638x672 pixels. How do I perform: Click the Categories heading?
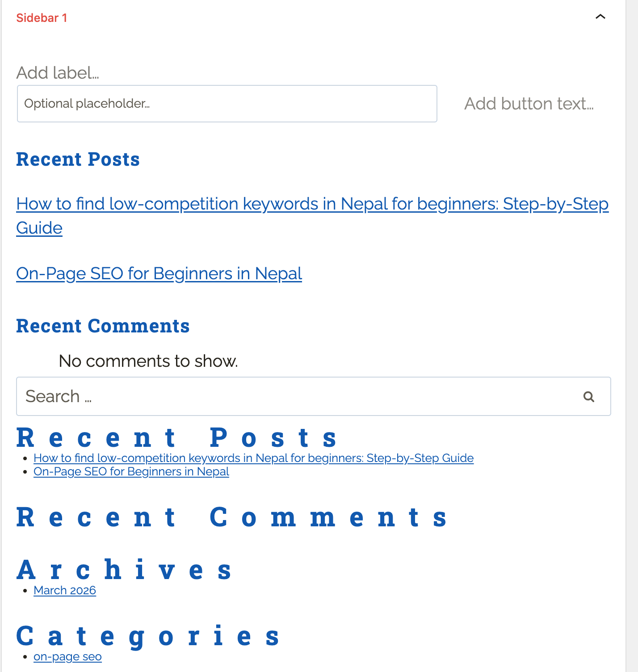click(148, 636)
